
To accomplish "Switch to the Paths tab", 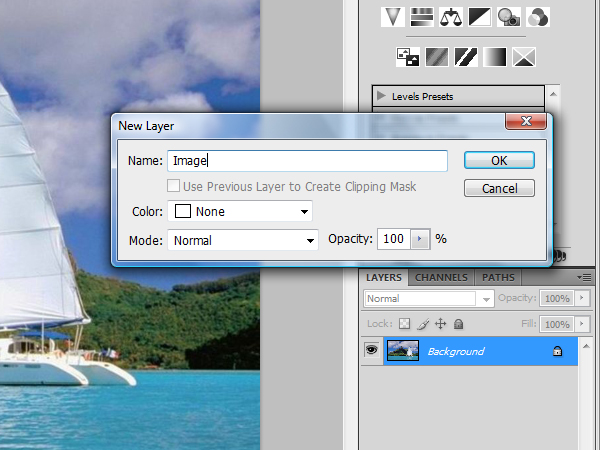I will point(498,277).
